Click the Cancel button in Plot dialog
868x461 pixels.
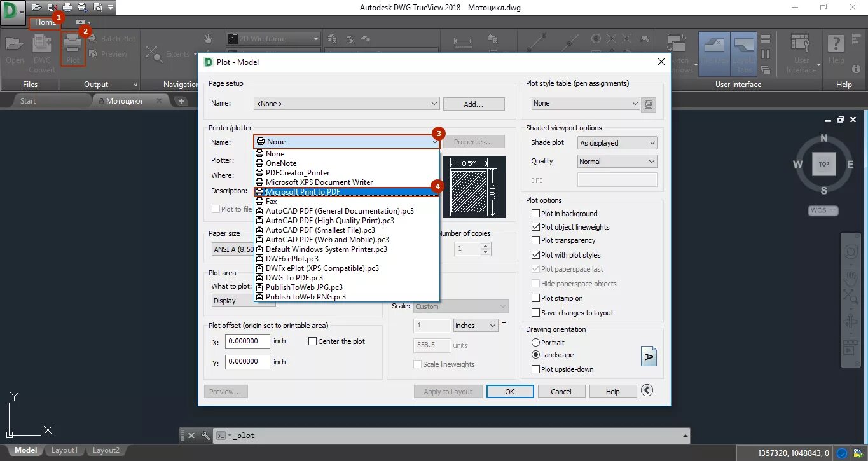click(561, 392)
